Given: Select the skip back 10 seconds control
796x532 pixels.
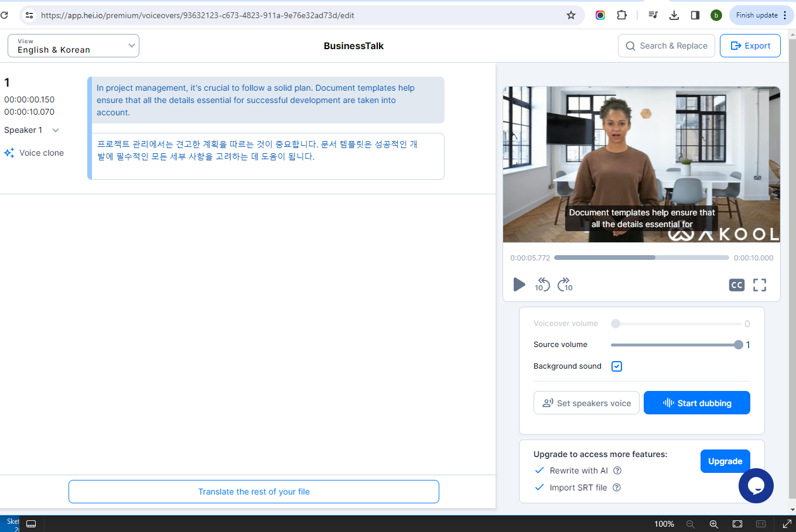Looking at the screenshot, I should (542, 284).
